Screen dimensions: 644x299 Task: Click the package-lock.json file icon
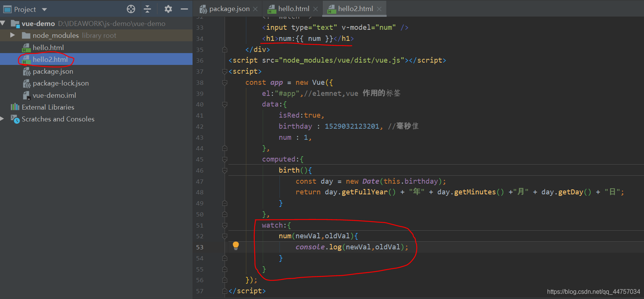(x=26, y=84)
